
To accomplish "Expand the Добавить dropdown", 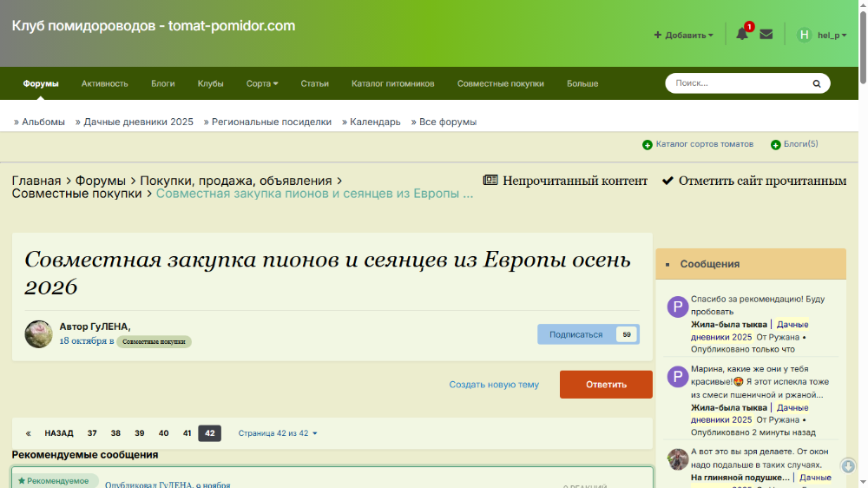I will (684, 36).
